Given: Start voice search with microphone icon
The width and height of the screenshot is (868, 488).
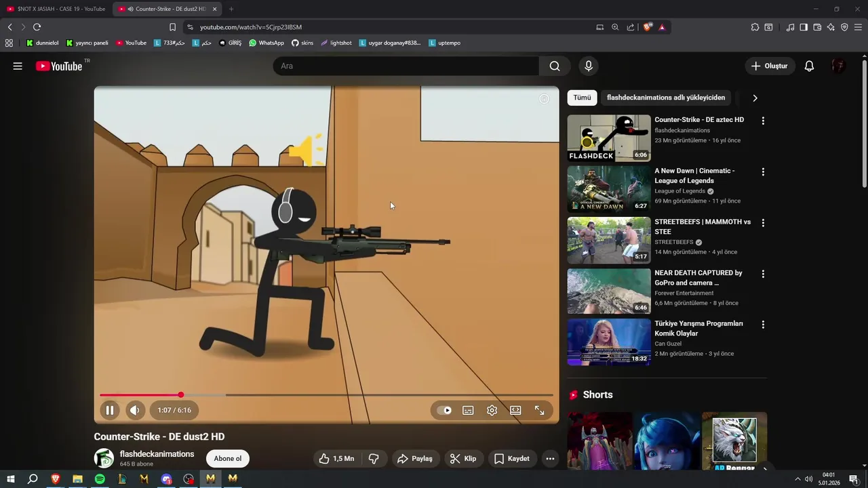Looking at the screenshot, I should pos(589,66).
